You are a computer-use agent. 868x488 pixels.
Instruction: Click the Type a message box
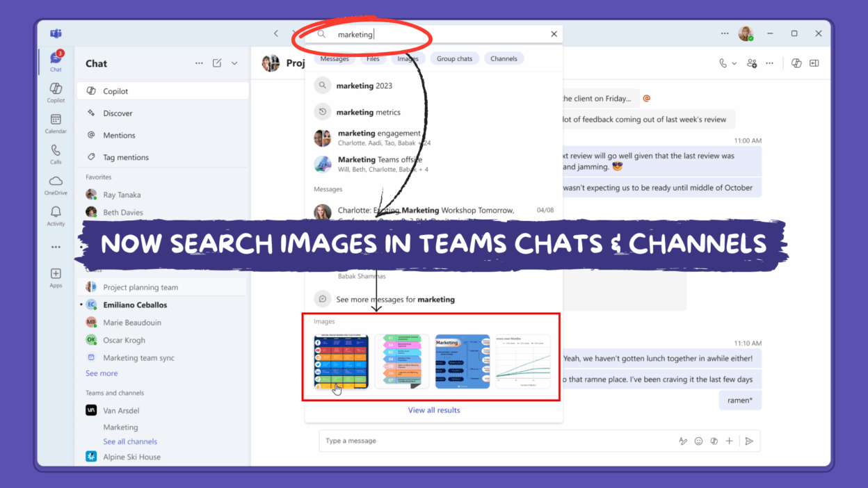(x=497, y=441)
